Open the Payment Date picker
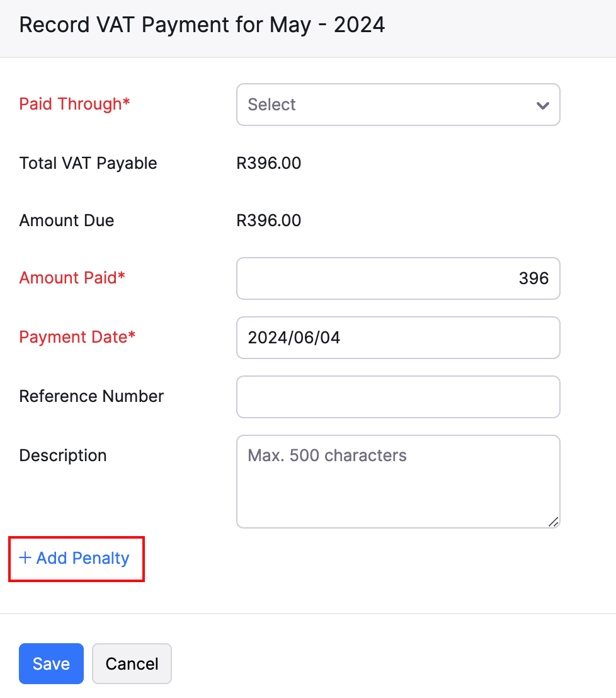The width and height of the screenshot is (616, 698). [398, 338]
